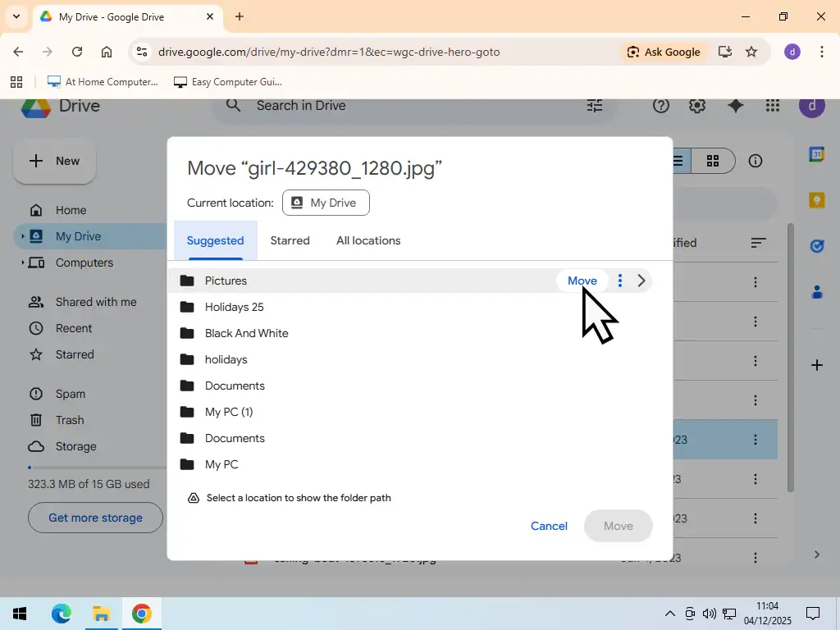
Task: Select the All locations tab
Action: (x=367, y=240)
